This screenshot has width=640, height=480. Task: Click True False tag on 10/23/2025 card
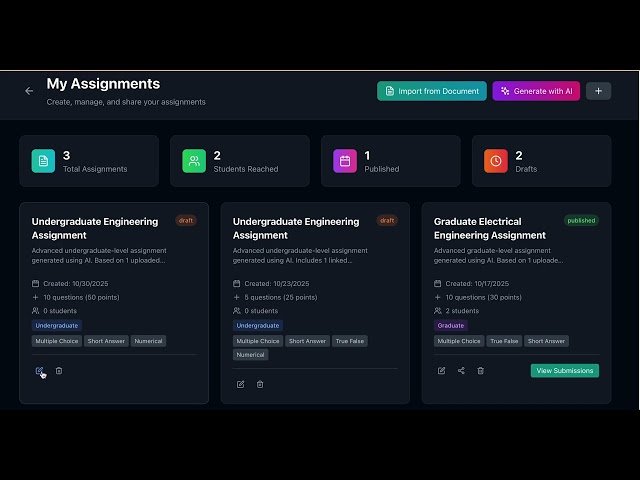click(350, 341)
